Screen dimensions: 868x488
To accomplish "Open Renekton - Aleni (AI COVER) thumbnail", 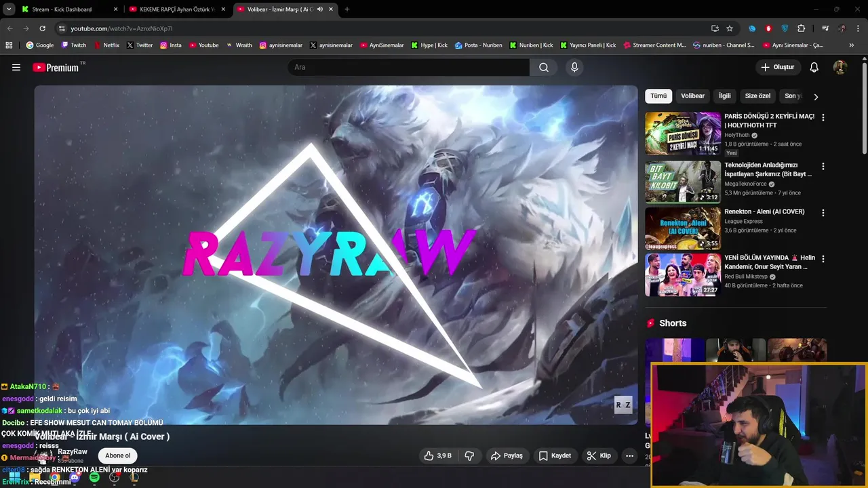I will (x=683, y=228).
